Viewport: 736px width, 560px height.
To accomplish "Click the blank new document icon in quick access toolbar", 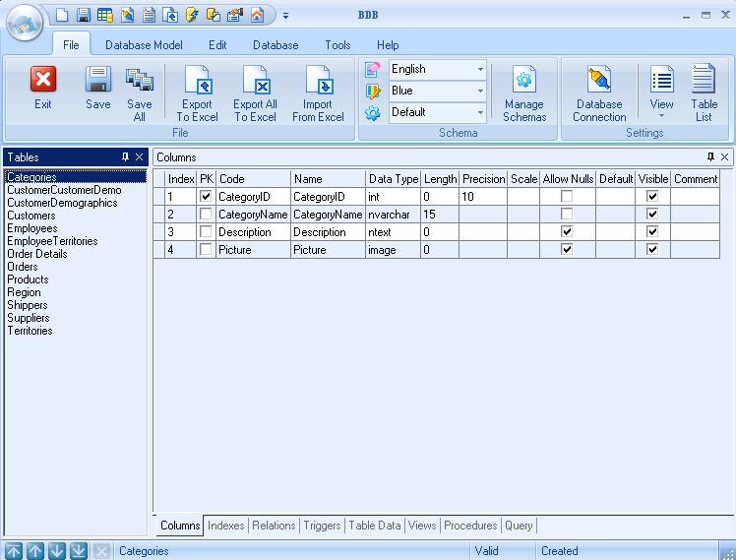I will [x=62, y=15].
